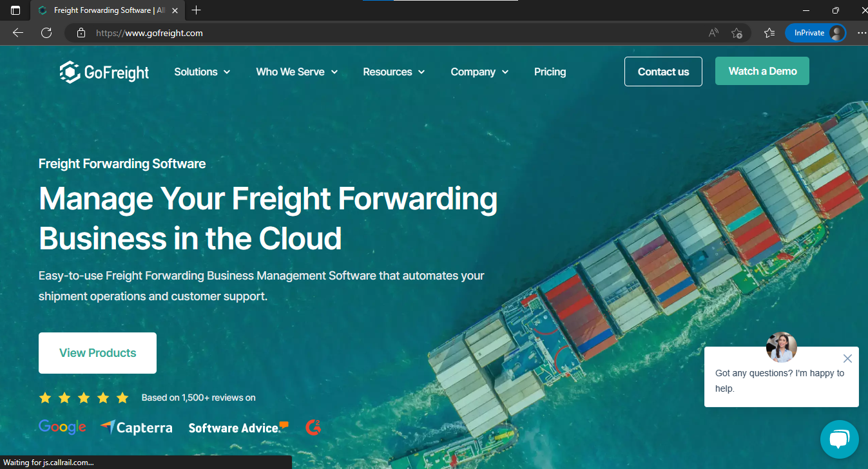This screenshot has width=868, height=469.
Task: Open the tab actions menu icon
Action: tap(15, 10)
